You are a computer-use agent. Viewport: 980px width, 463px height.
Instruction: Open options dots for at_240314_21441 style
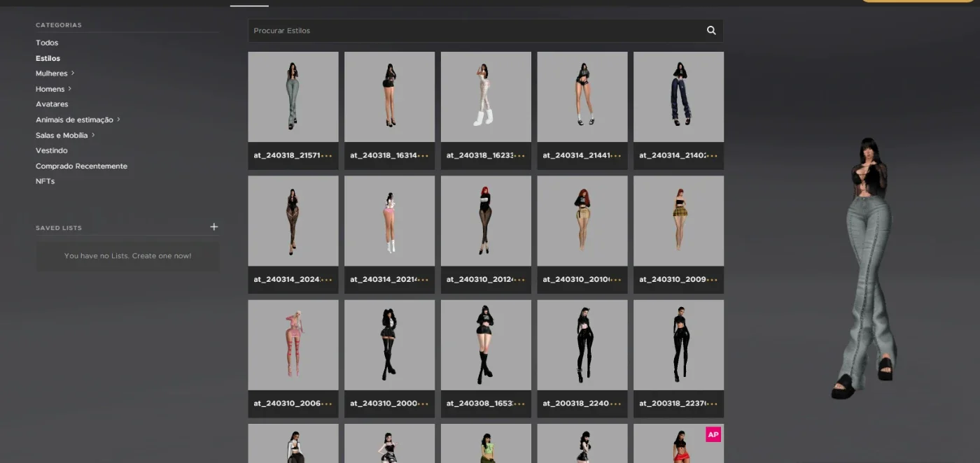pos(615,155)
